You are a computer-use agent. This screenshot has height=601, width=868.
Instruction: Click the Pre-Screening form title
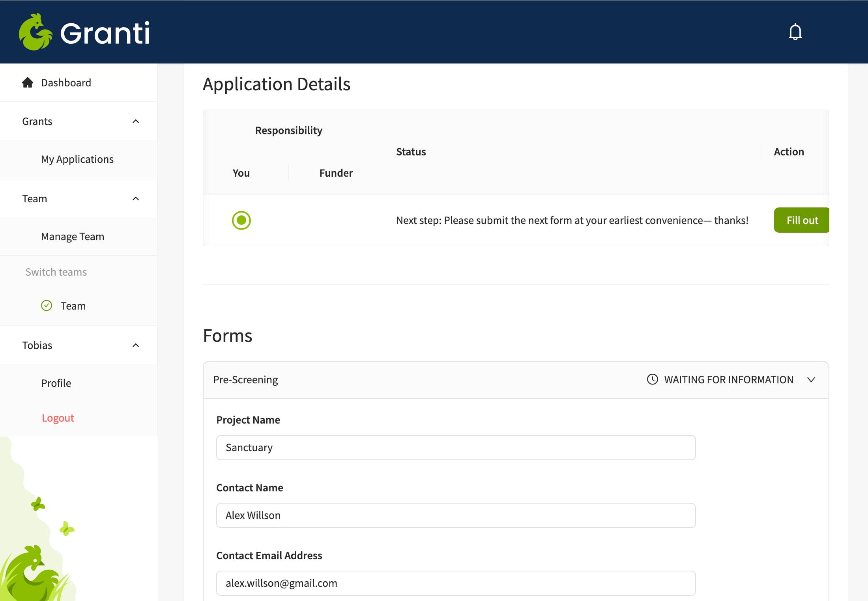point(245,380)
